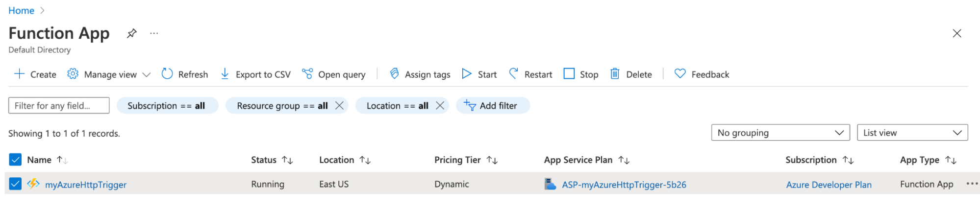Open the No grouping dropdown
The width and height of the screenshot is (980, 214).
[x=780, y=132]
